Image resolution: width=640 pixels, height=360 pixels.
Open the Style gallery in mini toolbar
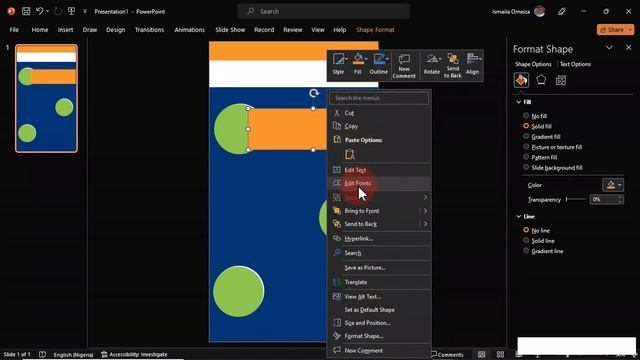pos(338,64)
